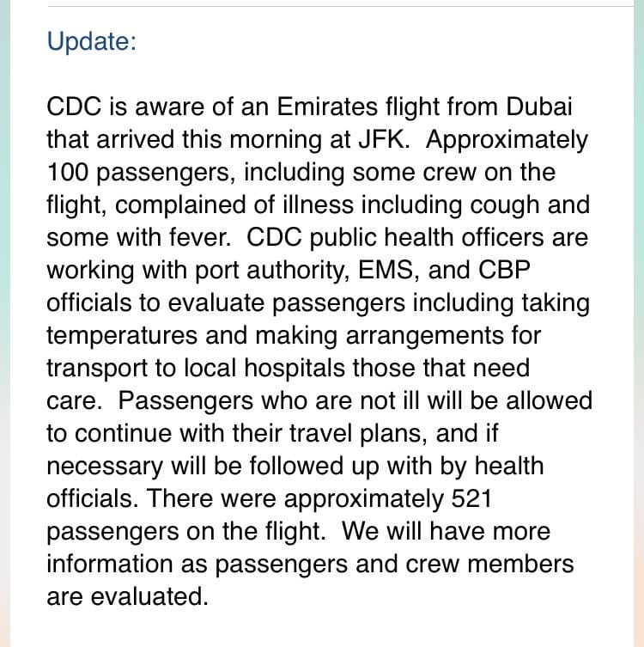Click the word "arrangements"
644x647 pixels.
425,335
